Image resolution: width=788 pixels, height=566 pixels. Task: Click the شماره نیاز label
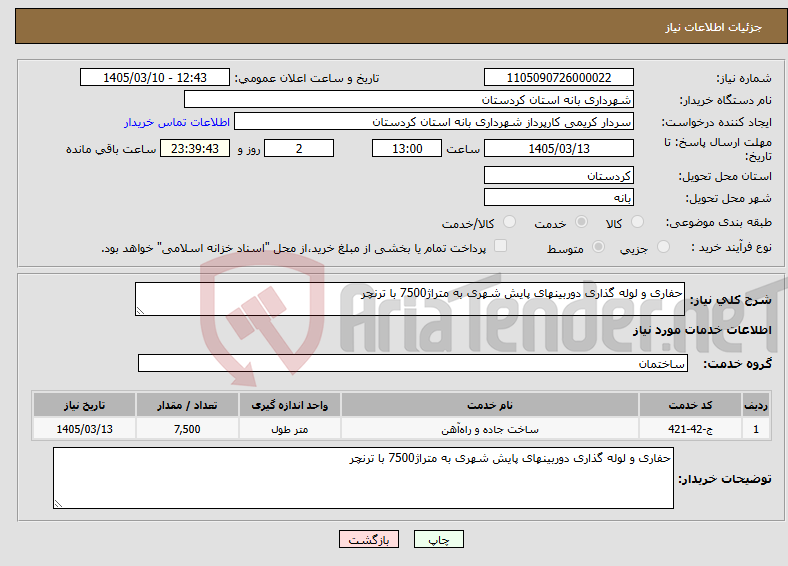744,78
